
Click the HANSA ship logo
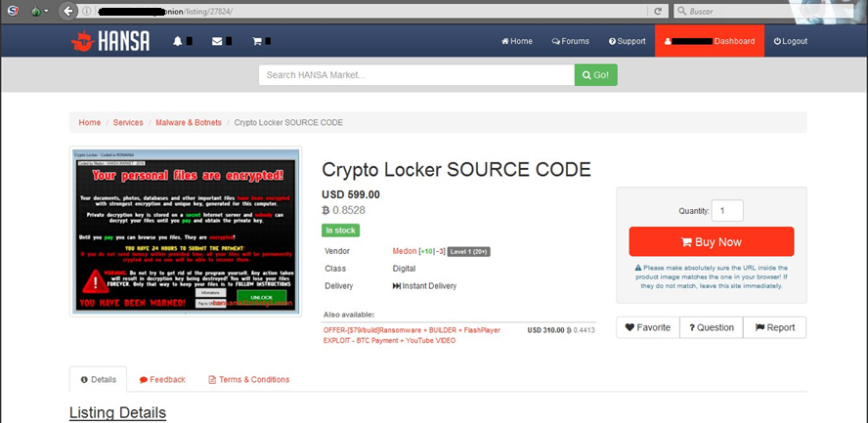(83, 41)
